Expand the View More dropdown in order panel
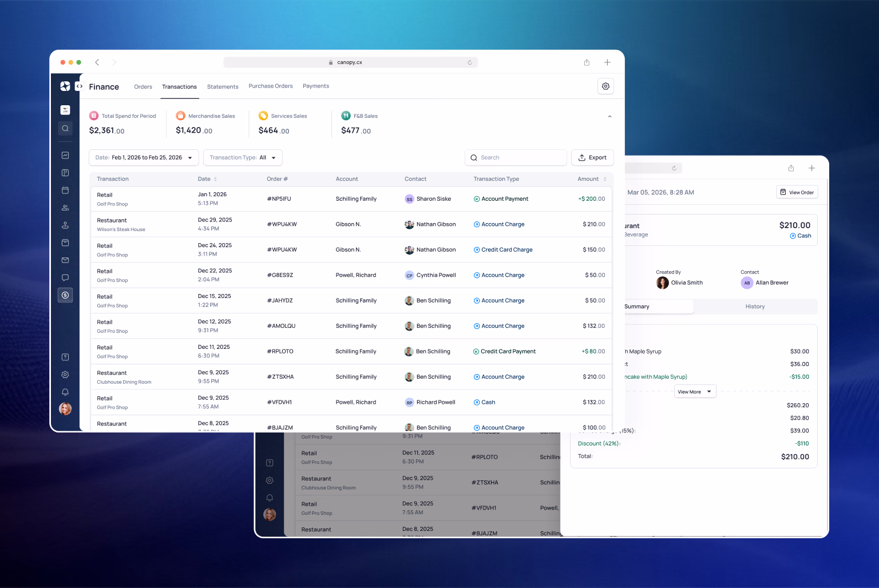The width and height of the screenshot is (879, 588). point(695,392)
